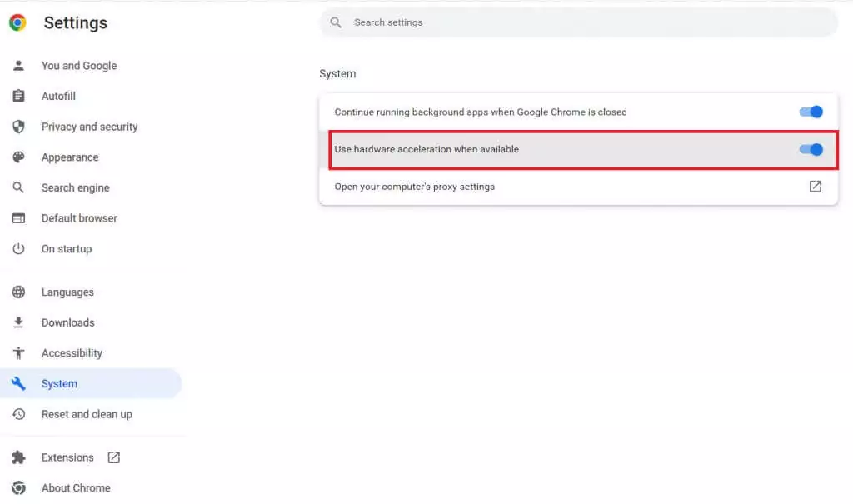Click the You and Google person icon

tap(18, 66)
